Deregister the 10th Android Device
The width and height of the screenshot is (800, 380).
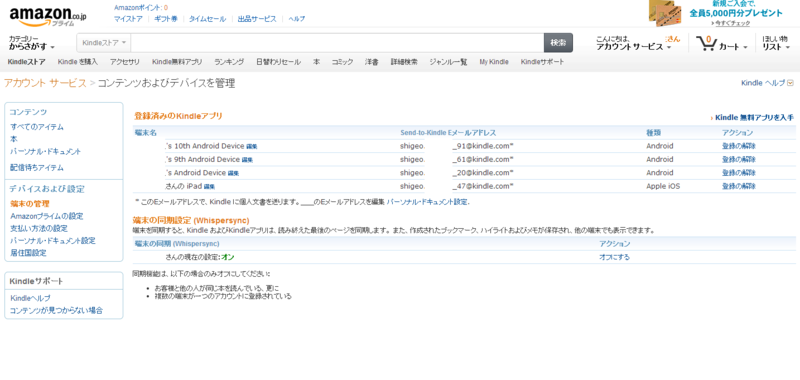pyautogui.click(x=739, y=146)
